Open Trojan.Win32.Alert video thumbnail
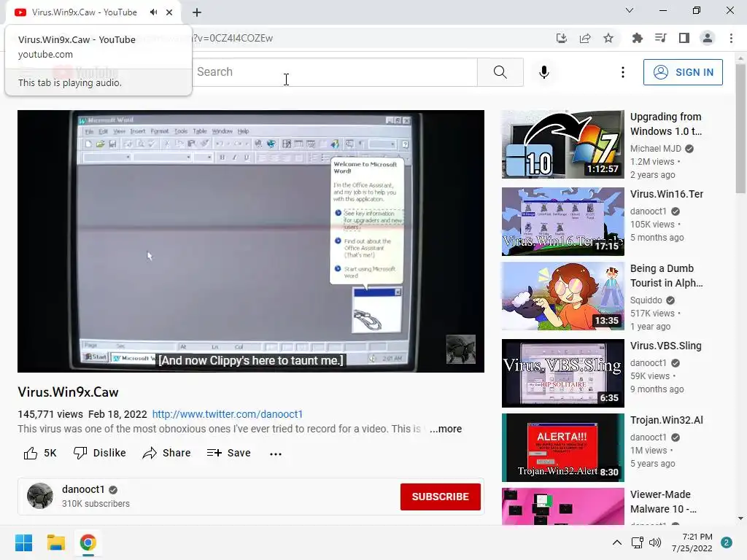Screen dimensions: 747x560 [562, 448]
